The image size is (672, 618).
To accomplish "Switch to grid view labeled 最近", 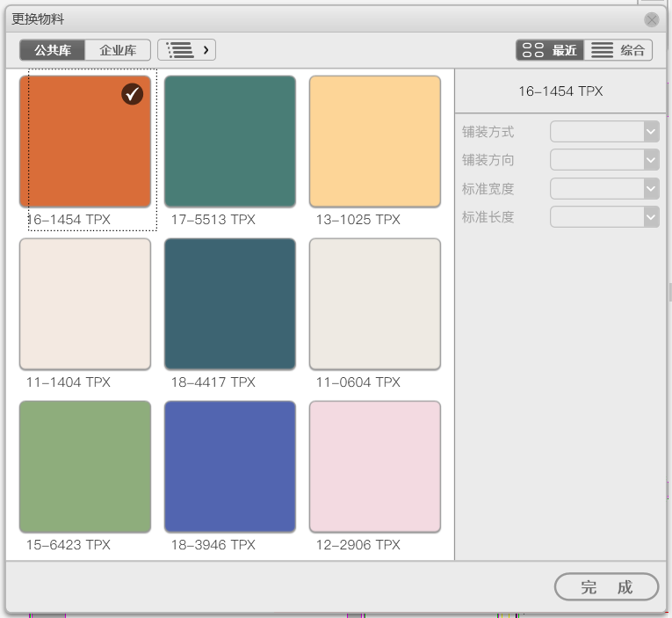I will [x=550, y=50].
